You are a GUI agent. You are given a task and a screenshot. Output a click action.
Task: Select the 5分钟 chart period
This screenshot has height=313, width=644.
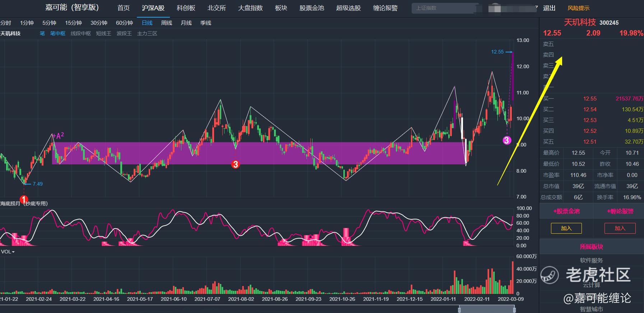click(x=49, y=23)
